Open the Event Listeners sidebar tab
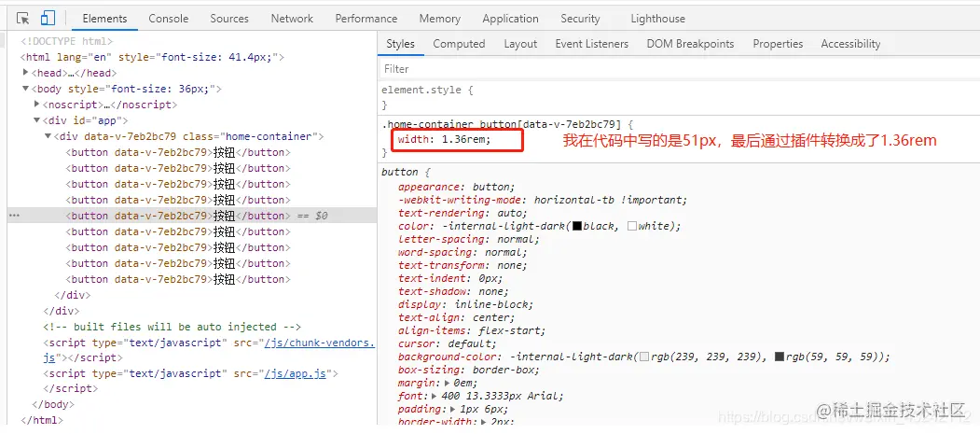This screenshot has height=434, width=980. click(592, 44)
